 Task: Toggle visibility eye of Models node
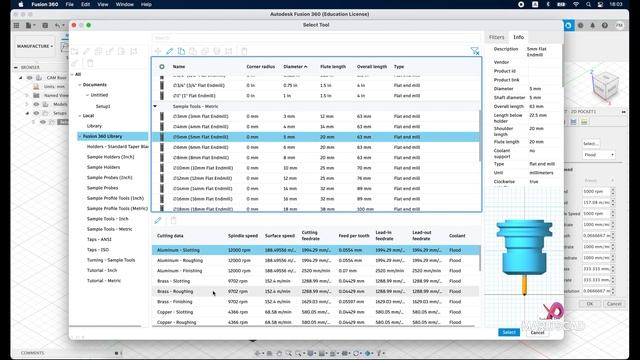(x=36, y=104)
